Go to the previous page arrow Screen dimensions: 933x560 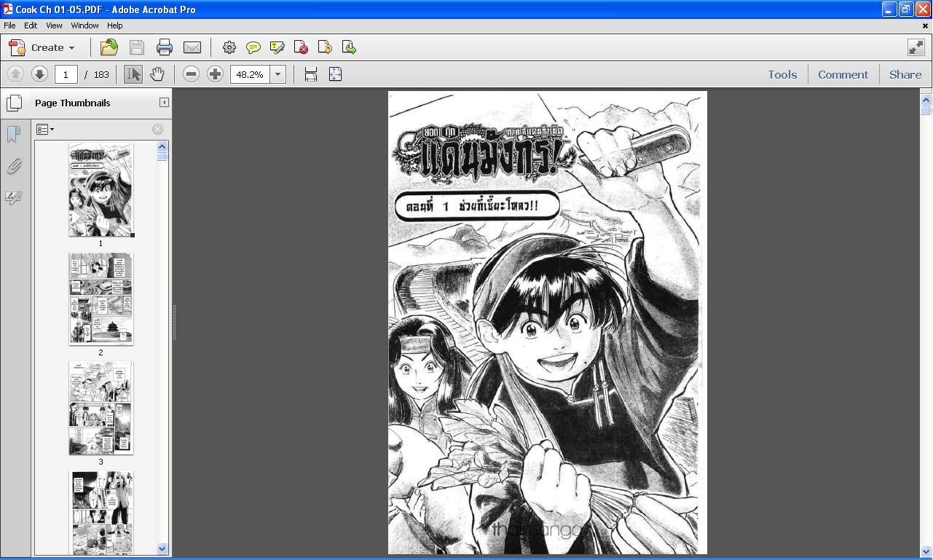[15, 74]
